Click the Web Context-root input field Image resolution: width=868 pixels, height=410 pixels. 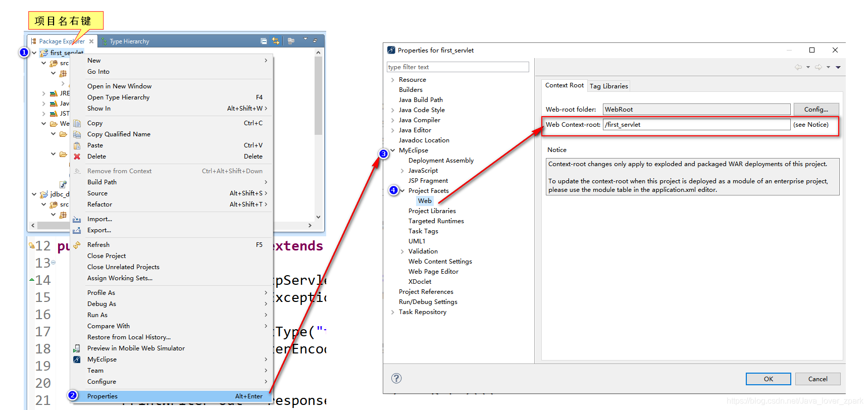(697, 125)
